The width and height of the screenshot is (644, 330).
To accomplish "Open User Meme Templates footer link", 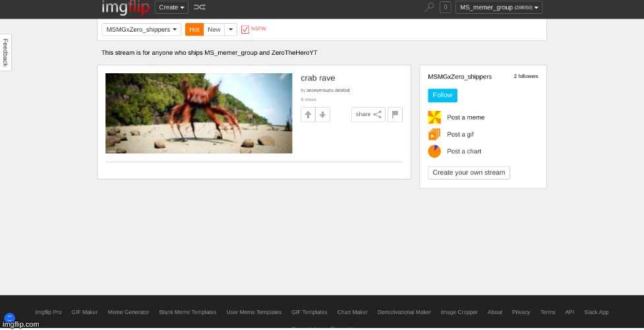I will (254, 312).
